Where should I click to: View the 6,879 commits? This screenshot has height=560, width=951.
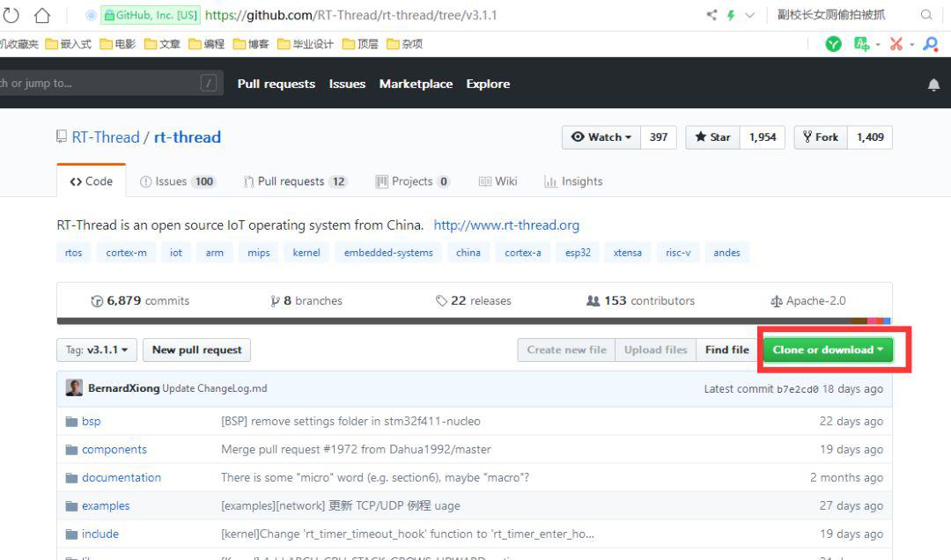coord(140,301)
